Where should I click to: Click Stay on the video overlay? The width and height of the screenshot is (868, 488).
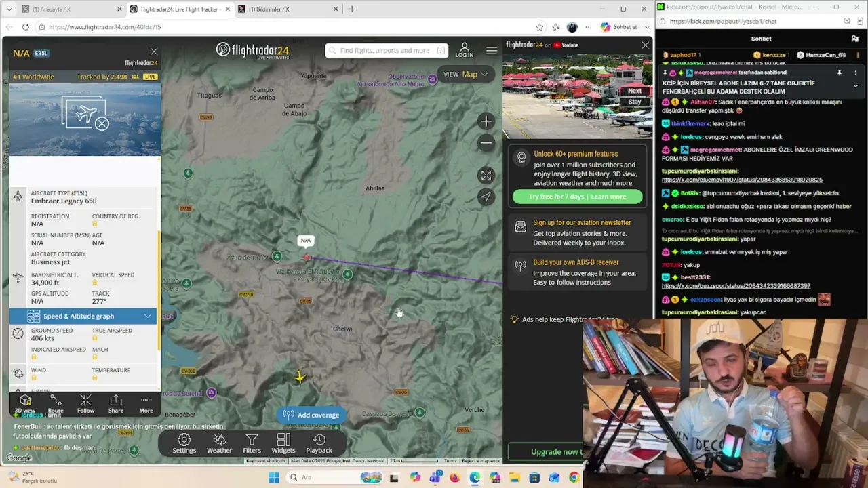coord(634,102)
